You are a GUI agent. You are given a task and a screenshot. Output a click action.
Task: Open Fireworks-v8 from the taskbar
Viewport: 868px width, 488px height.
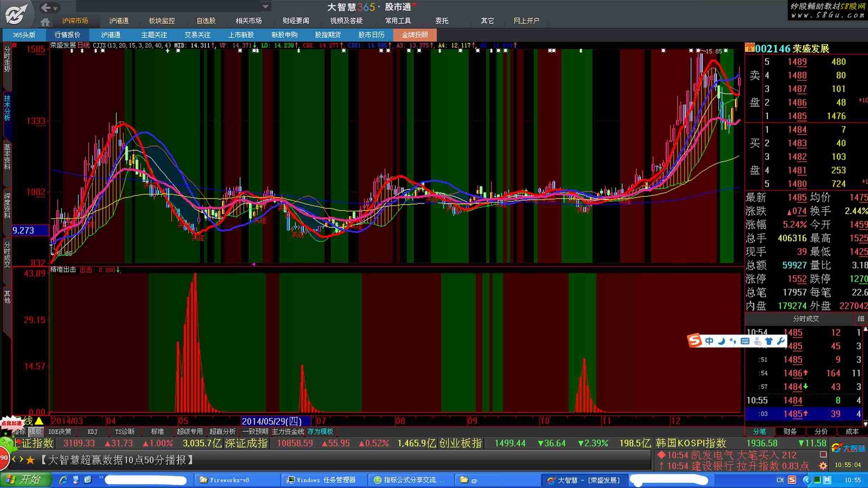coord(237,480)
